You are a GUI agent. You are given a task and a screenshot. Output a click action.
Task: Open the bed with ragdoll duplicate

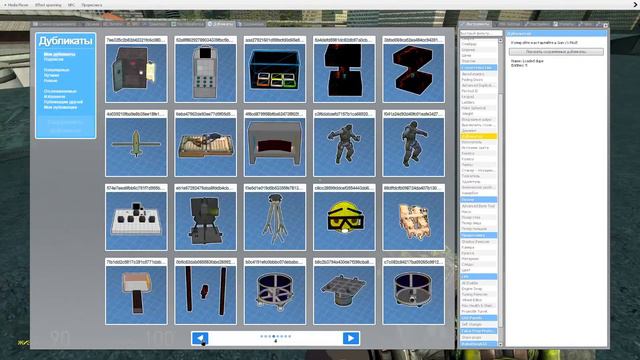pyautogui.click(x=206, y=143)
